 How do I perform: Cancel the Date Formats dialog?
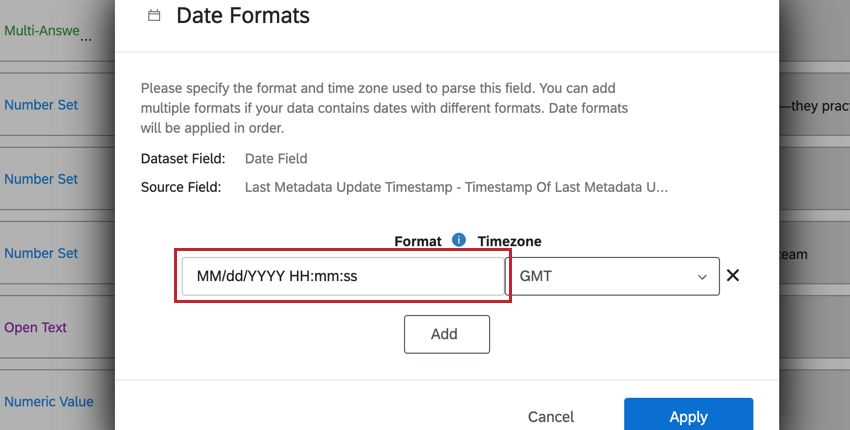[x=551, y=416]
